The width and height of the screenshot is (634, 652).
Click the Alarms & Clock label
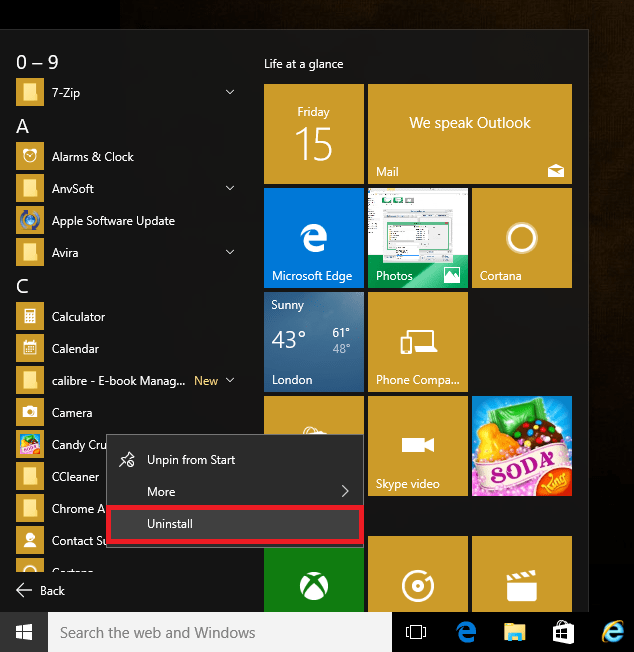(93, 157)
